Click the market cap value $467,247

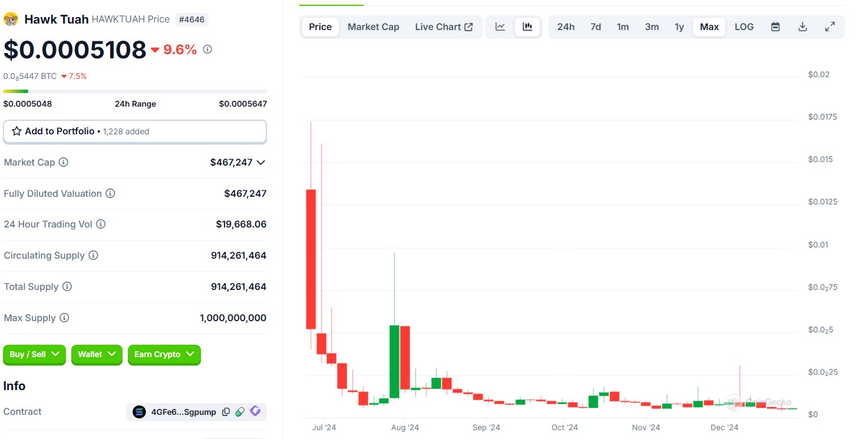[231, 162]
